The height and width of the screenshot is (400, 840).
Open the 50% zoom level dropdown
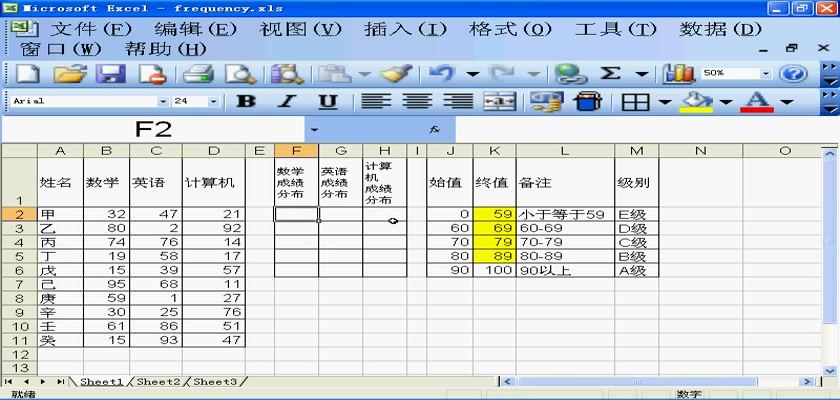(766, 74)
